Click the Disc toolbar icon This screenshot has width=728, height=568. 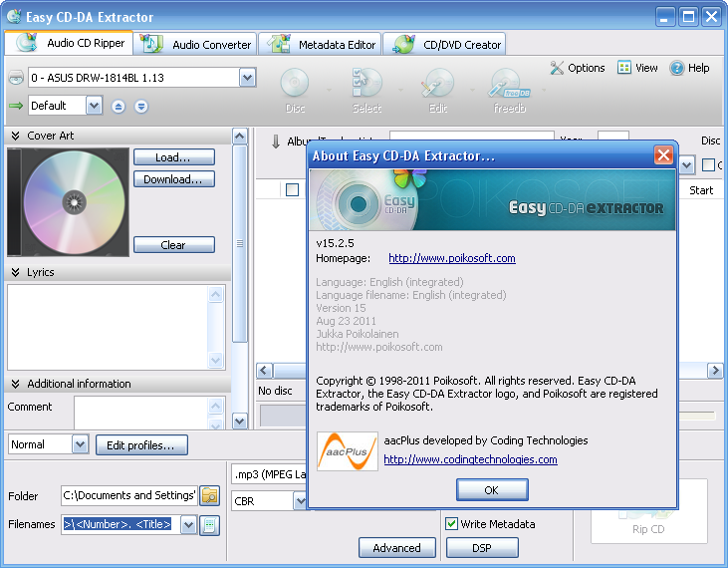coord(295,84)
